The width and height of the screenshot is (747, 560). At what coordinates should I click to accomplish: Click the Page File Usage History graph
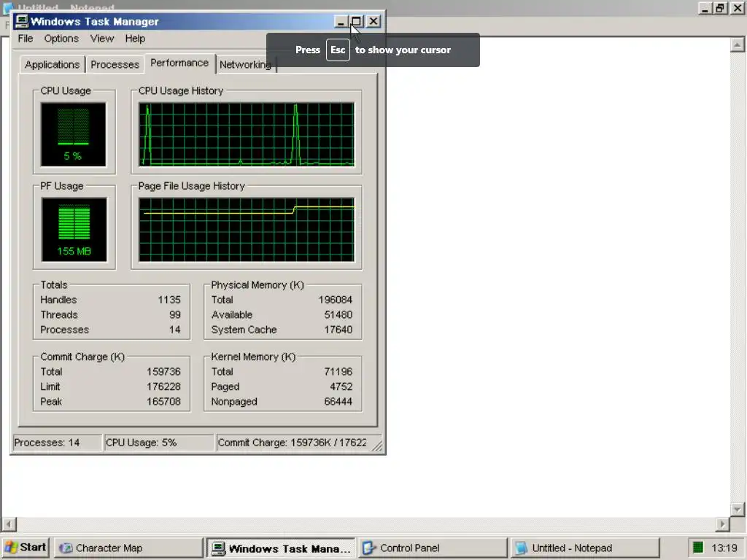pyautogui.click(x=247, y=230)
